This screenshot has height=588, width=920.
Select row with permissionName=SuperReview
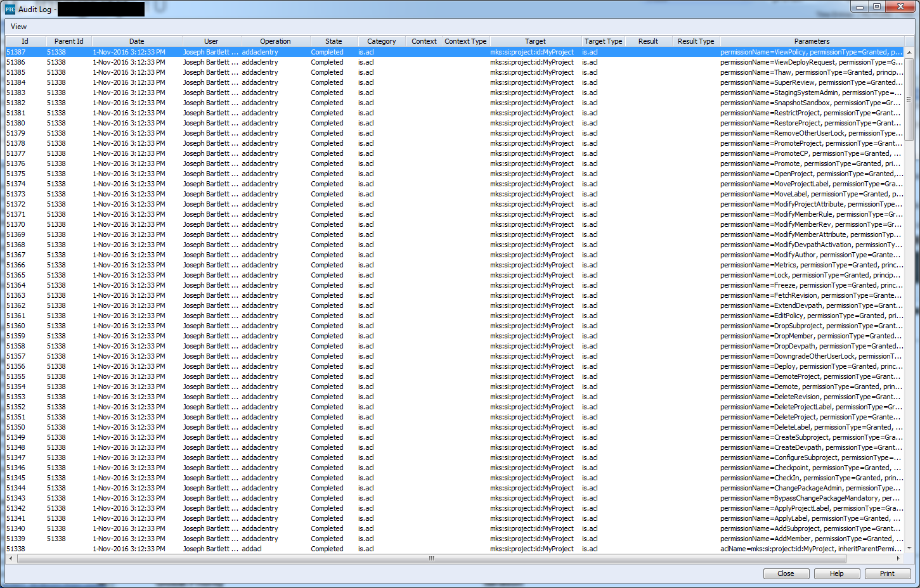(x=455, y=82)
